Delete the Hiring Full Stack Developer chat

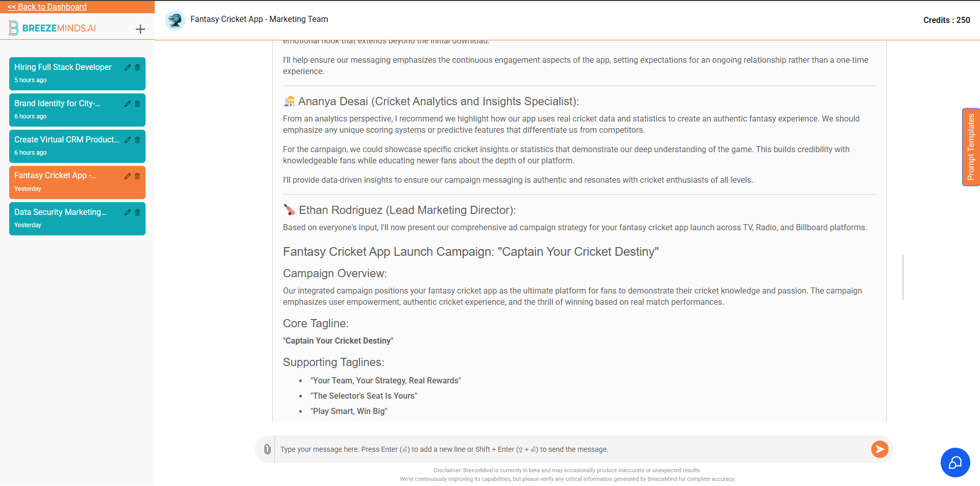pyautogui.click(x=137, y=67)
